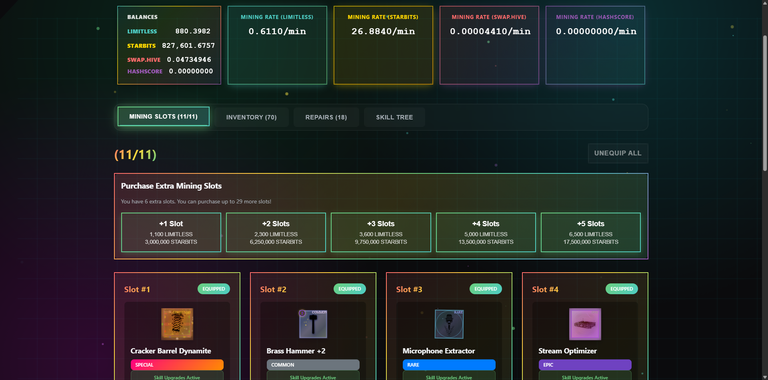Image resolution: width=768 pixels, height=380 pixels.
Task: Click the Equipped badge on Slot #2
Action: point(350,289)
